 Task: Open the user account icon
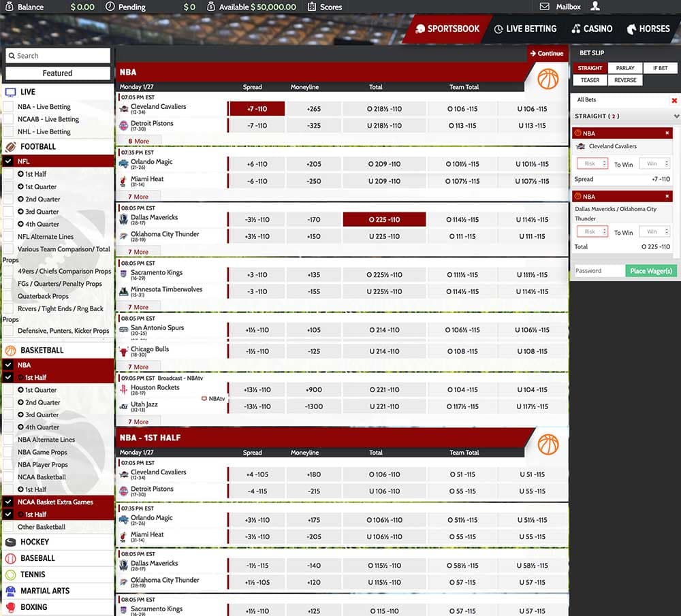595,6
